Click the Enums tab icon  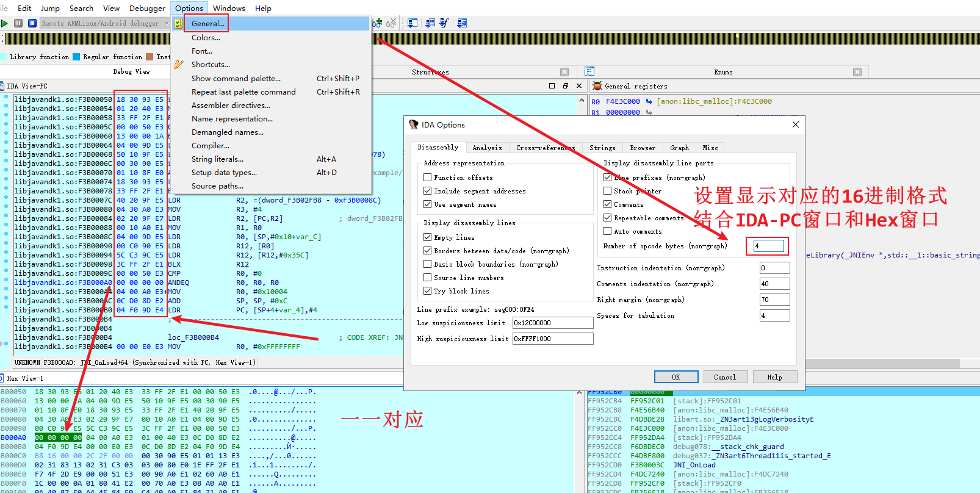point(589,71)
